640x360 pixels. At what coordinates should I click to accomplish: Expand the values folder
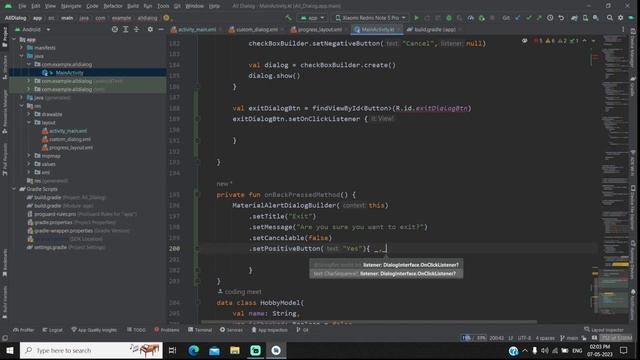coord(29,164)
